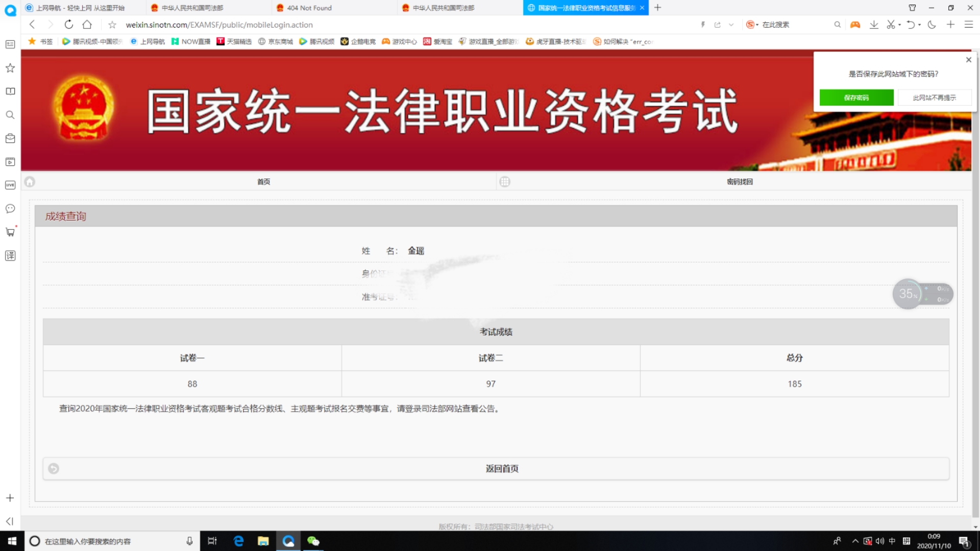Click the lightning speed mode icon
The width and height of the screenshot is (980, 551).
[x=703, y=24]
